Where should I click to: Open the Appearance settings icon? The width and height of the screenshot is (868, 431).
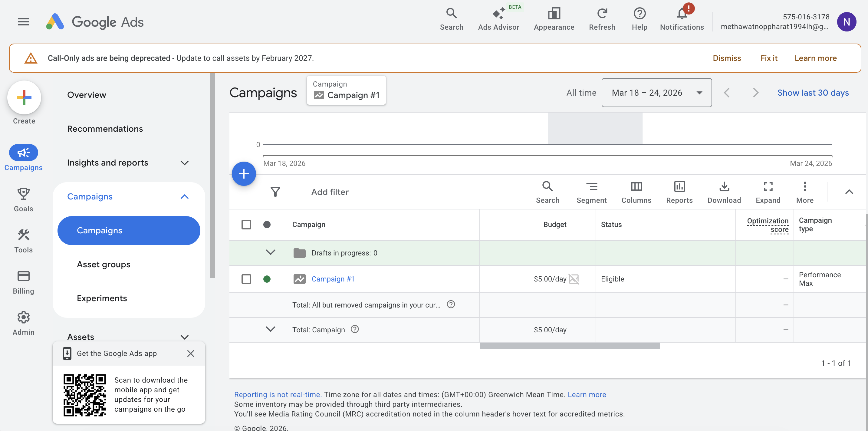point(554,14)
